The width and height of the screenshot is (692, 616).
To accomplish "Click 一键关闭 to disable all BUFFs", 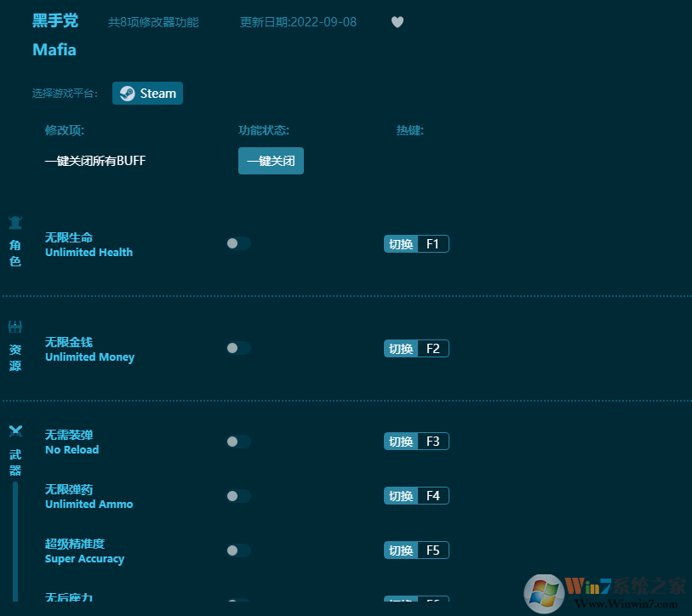I will pos(271,160).
